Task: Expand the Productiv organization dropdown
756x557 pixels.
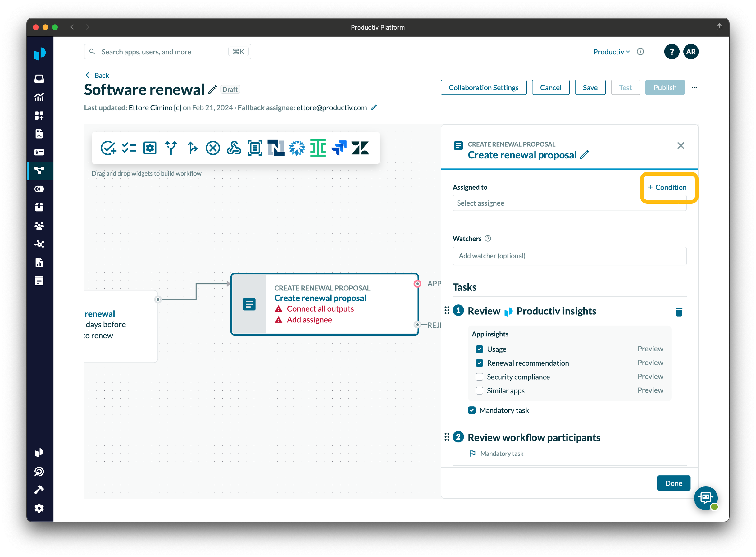Action: pyautogui.click(x=611, y=52)
